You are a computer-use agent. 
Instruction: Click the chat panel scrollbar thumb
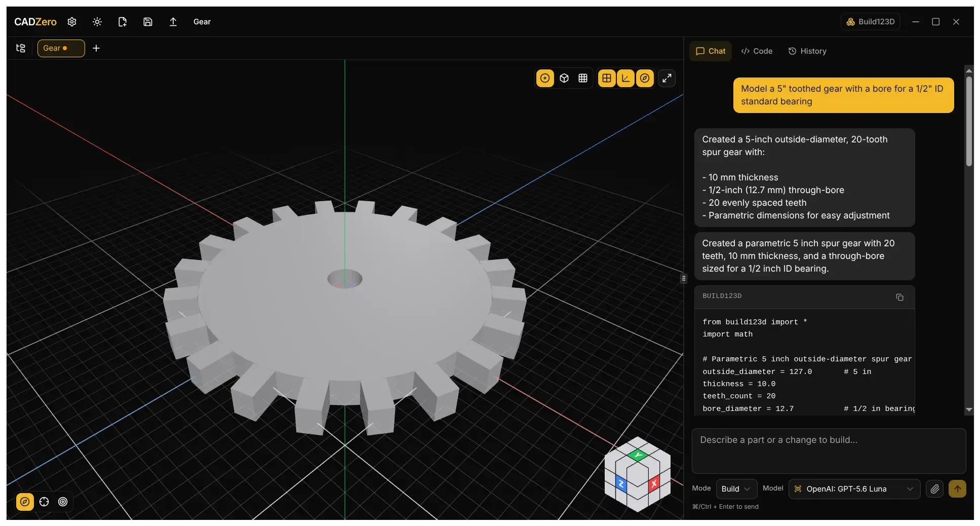(x=969, y=121)
